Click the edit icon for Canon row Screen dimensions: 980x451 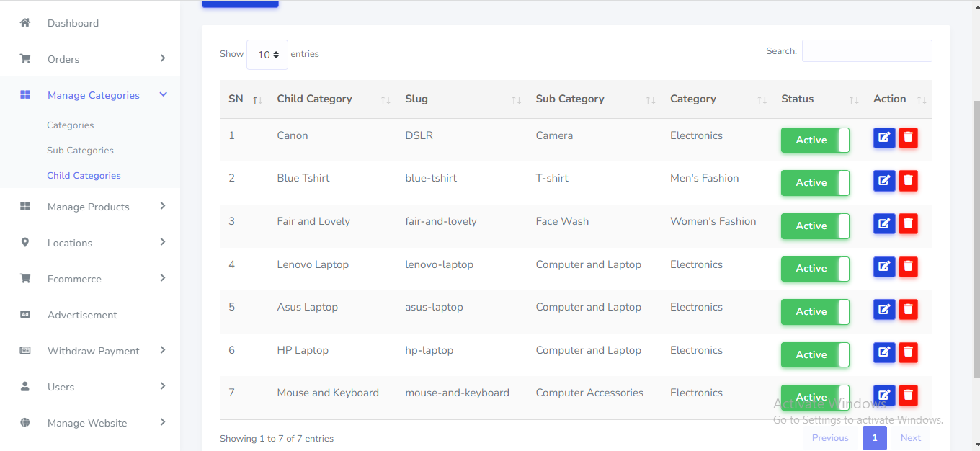click(884, 138)
